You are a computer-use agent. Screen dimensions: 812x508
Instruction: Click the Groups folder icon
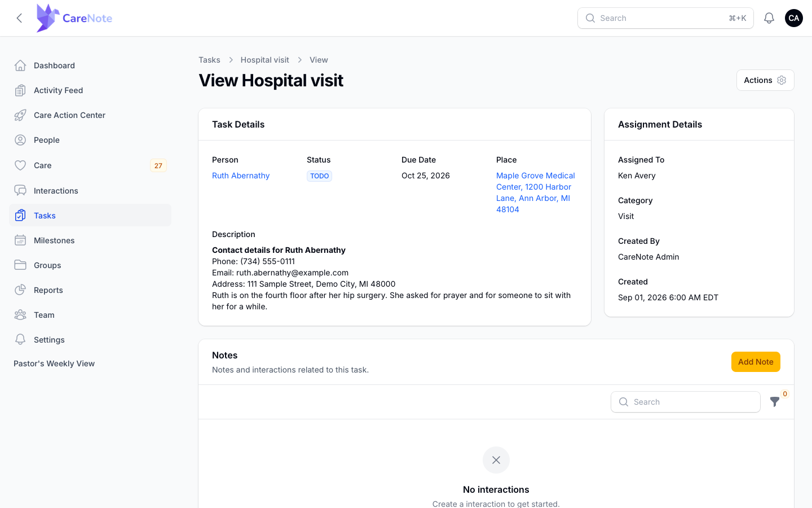click(20, 265)
